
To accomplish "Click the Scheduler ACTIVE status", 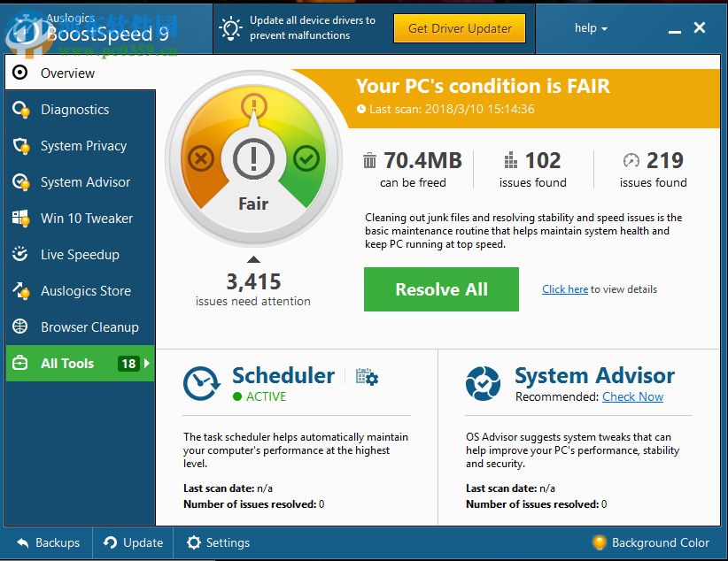I will [x=259, y=396].
